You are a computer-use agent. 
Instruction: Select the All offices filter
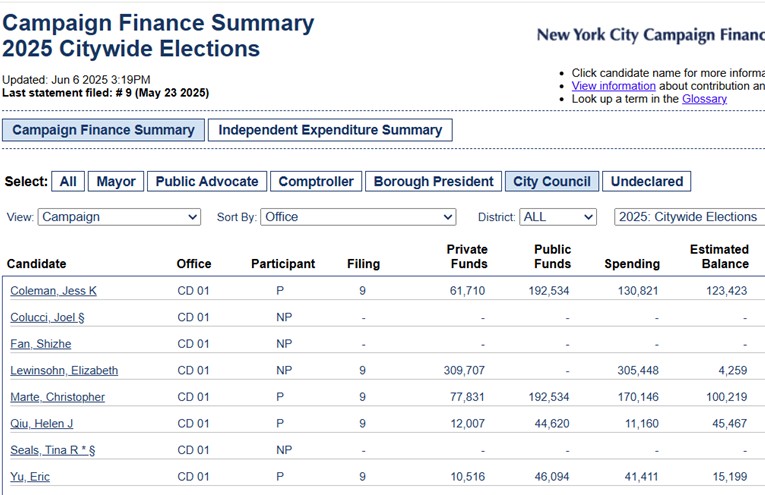68,181
